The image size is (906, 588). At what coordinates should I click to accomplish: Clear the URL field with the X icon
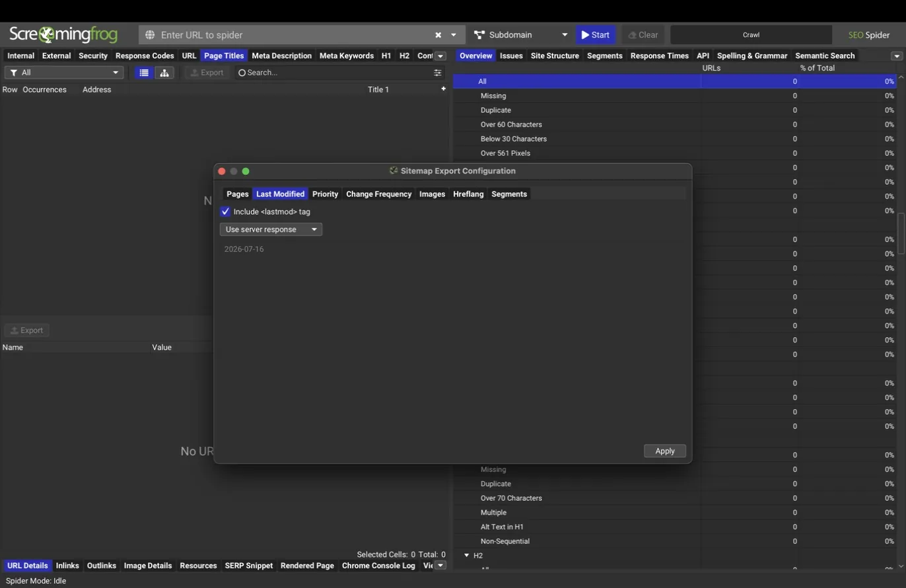(x=438, y=35)
